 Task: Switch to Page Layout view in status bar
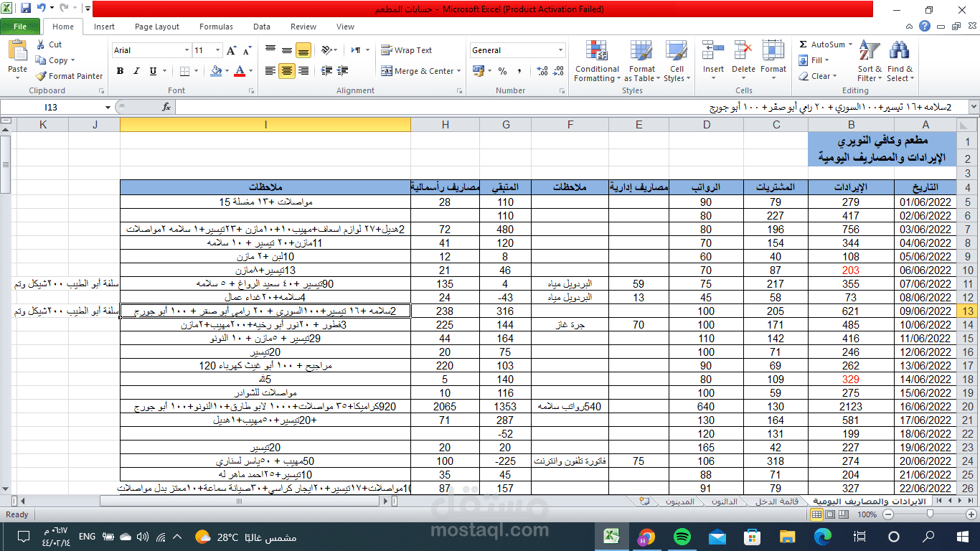coord(830,514)
